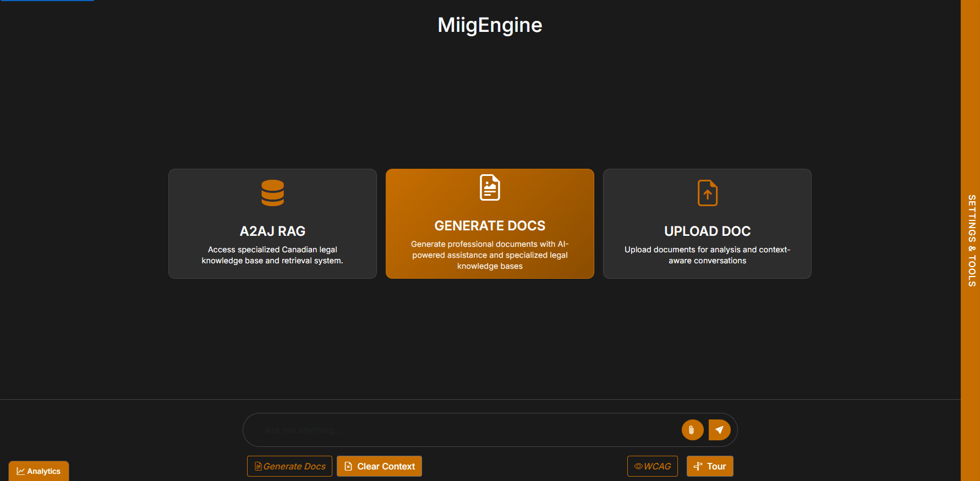Screen dimensions: 980x481
Task: Choose the UPLOAD DOC card heading
Action: (x=707, y=231)
